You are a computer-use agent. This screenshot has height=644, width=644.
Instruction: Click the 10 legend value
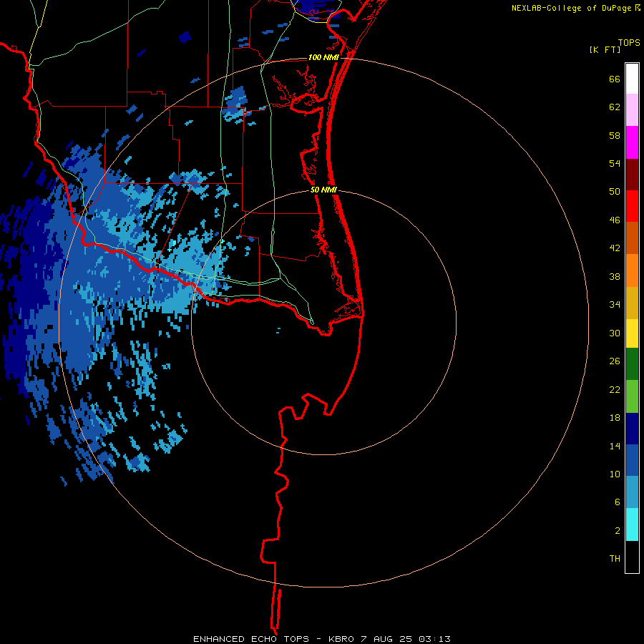click(615, 474)
